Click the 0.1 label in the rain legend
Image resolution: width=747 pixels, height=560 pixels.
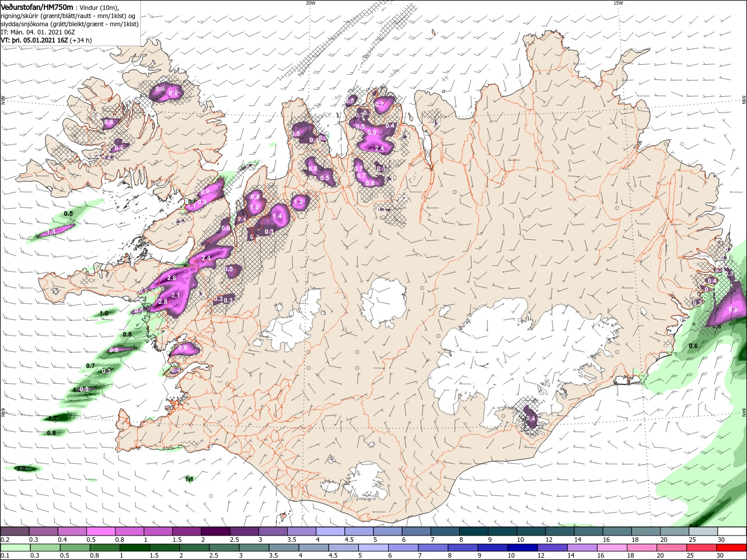(5, 556)
